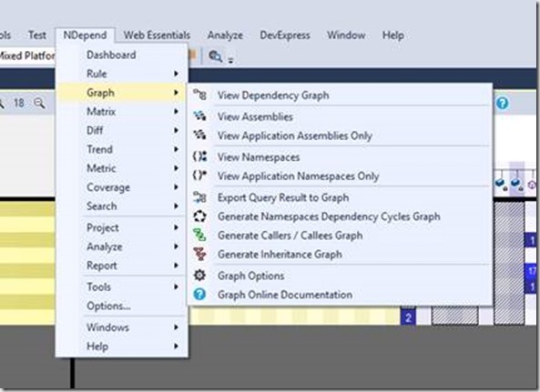Expand the Rule submenu arrow
The height and width of the screenshot is (392, 540).
click(x=176, y=74)
